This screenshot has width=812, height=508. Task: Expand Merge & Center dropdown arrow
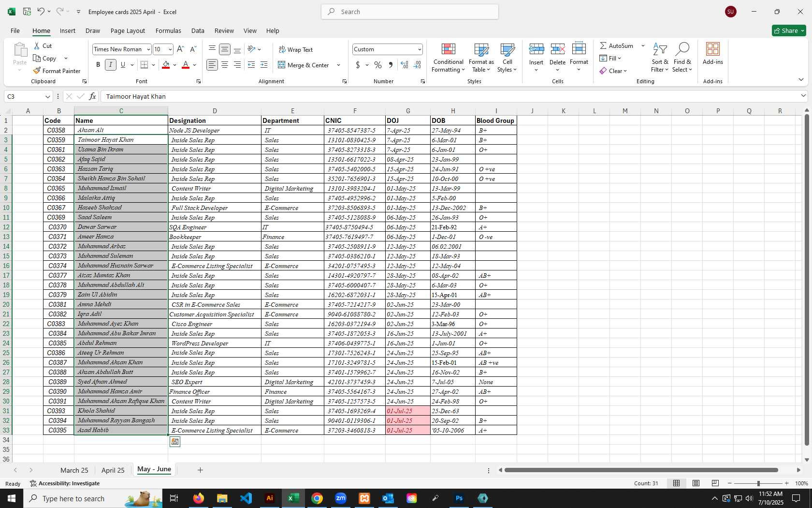click(338, 65)
